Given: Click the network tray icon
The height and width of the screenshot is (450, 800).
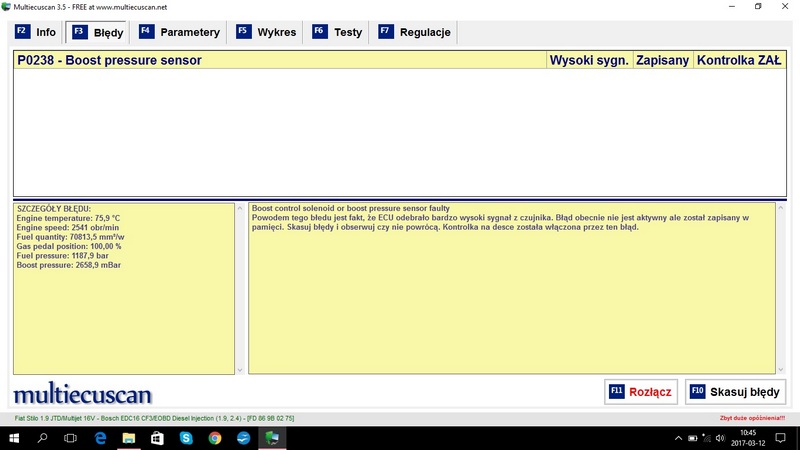Looking at the screenshot, I should coord(706,438).
